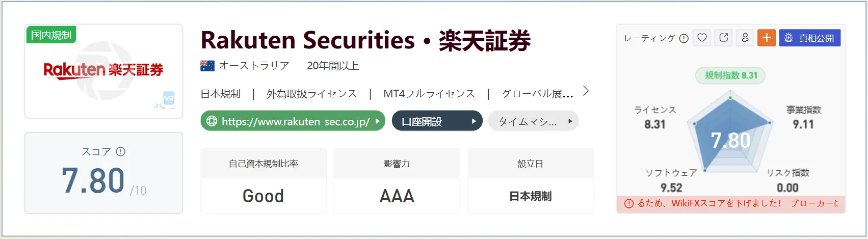Click the orange plus add button
Image resolution: width=868 pixels, height=239 pixels.
(x=767, y=38)
